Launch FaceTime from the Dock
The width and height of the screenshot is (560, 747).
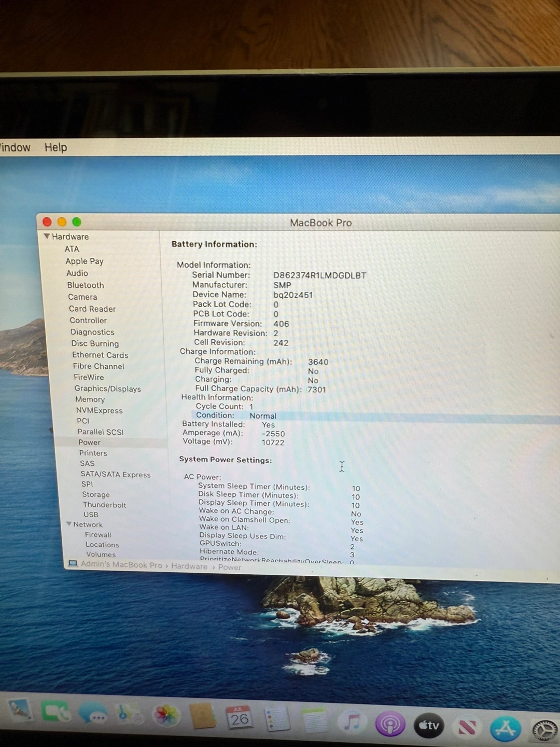pyautogui.click(x=56, y=712)
